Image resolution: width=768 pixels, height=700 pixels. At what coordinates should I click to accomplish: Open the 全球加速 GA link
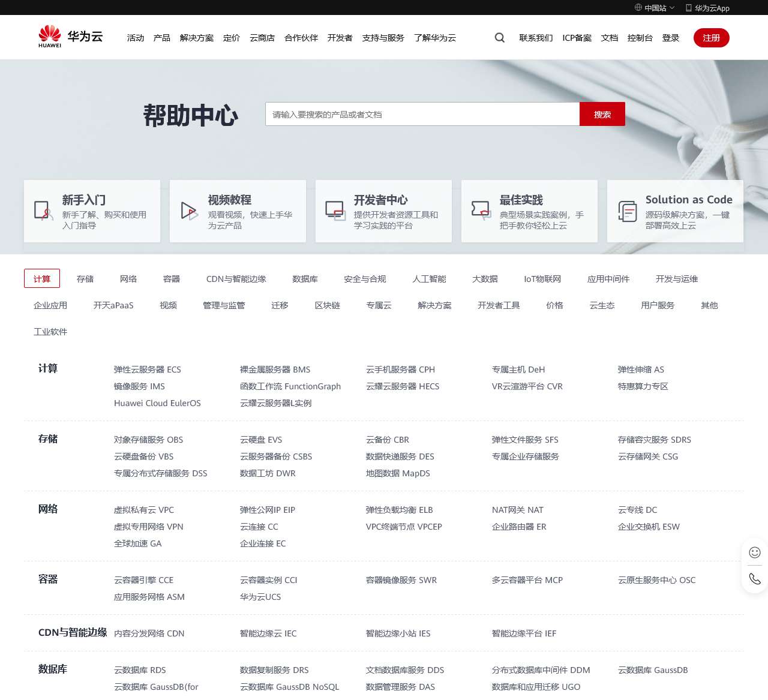138,543
